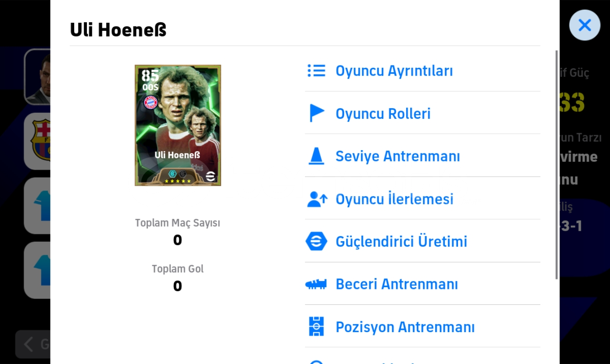
Task: Choose Pozisyon Antrenmanı from the list
Action: pyautogui.click(x=422, y=327)
